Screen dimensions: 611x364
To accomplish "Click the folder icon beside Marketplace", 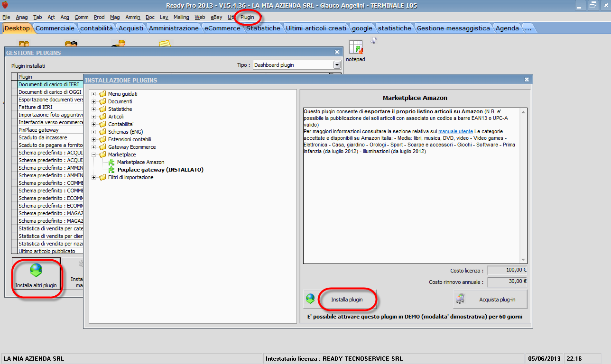I will [103, 155].
